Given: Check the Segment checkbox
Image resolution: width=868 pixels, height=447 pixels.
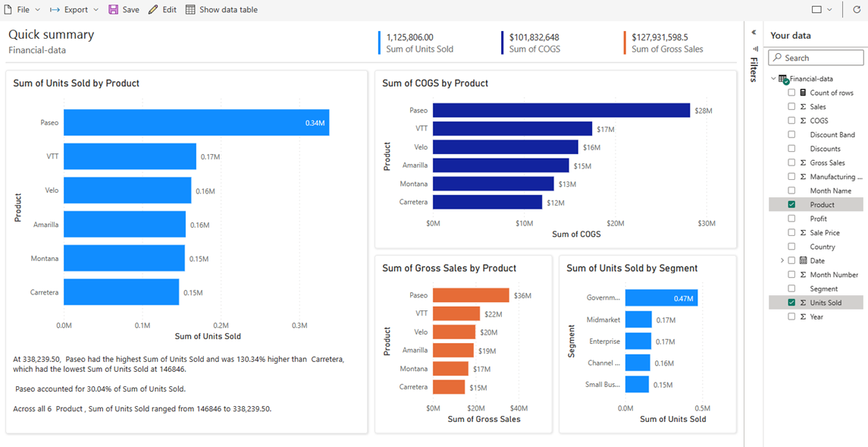Looking at the screenshot, I should pos(791,288).
